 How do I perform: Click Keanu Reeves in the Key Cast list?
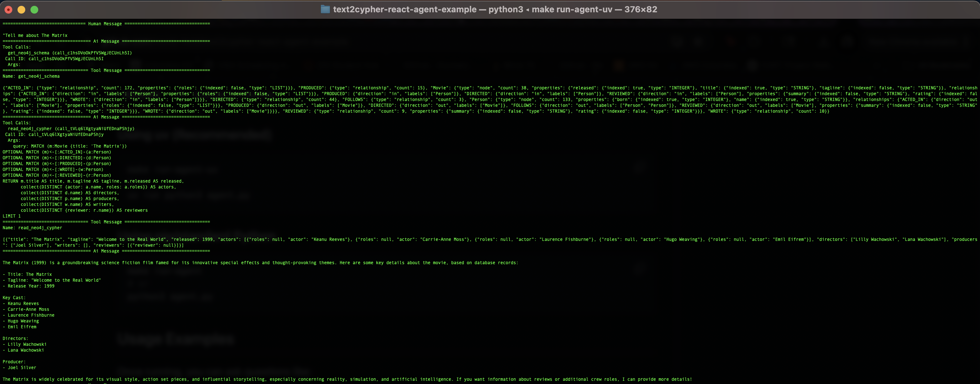[23, 303]
